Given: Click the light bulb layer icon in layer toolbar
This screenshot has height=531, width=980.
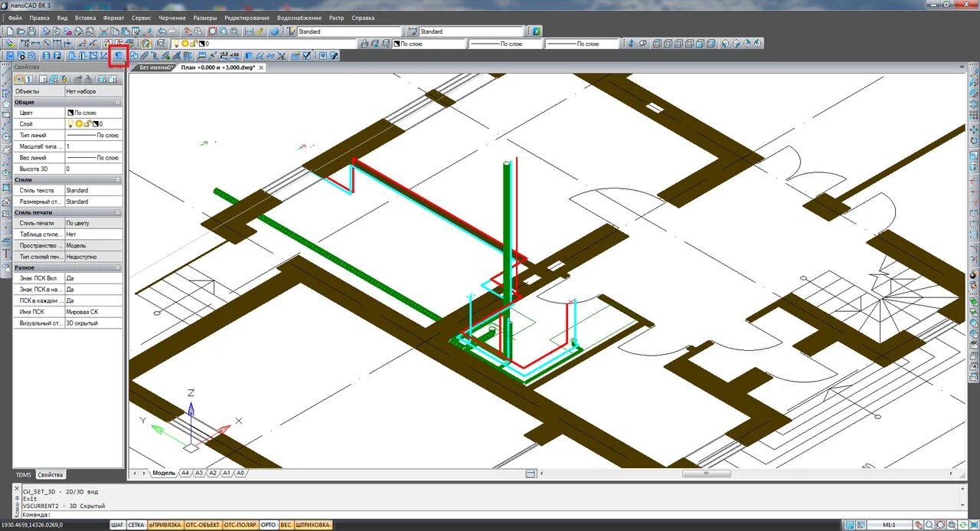Looking at the screenshot, I should pos(176,44).
